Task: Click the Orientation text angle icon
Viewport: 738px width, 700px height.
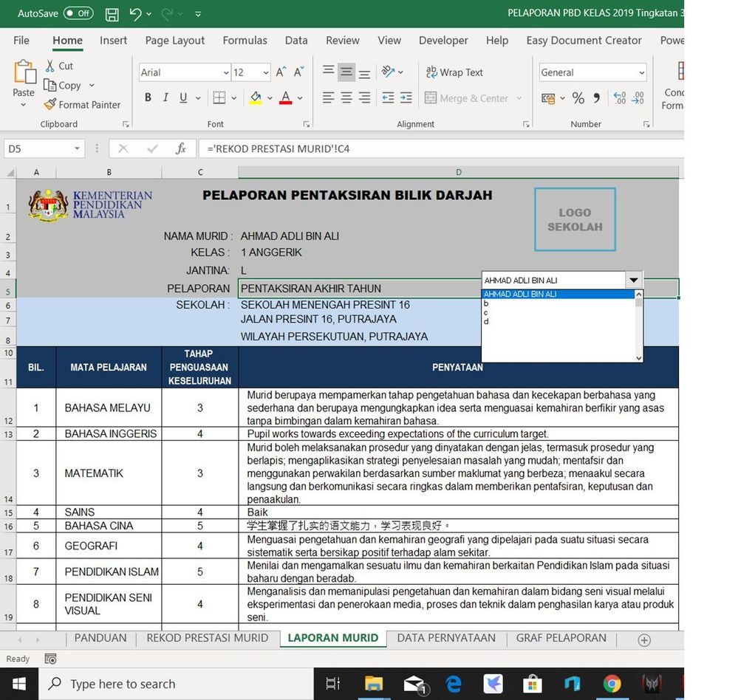Action: [388, 72]
